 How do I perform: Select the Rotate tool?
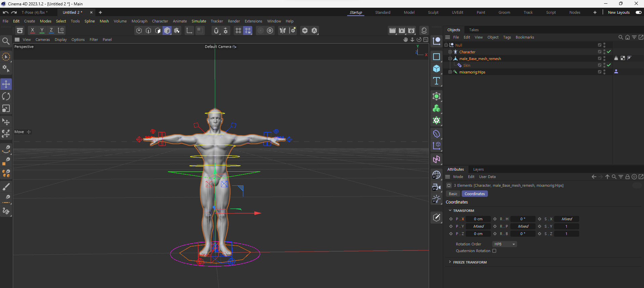(x=6, y=97)
